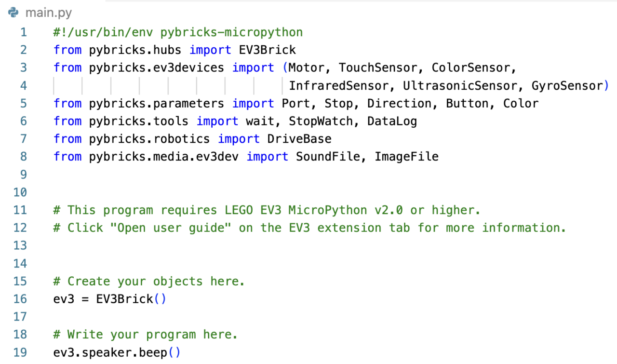Viewport: 617px width, 364px height.
Task: Click the ev3.speaker.beep() statement
Action: (117, 352)
